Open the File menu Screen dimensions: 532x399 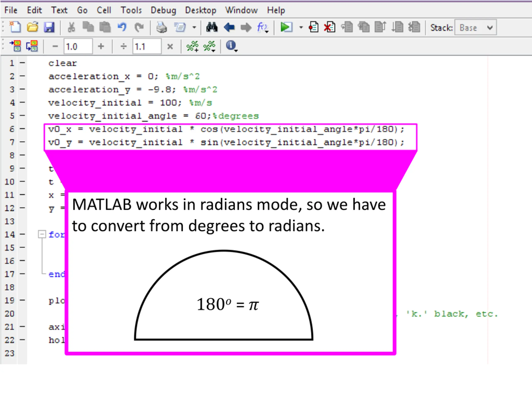tap(11, 10)
